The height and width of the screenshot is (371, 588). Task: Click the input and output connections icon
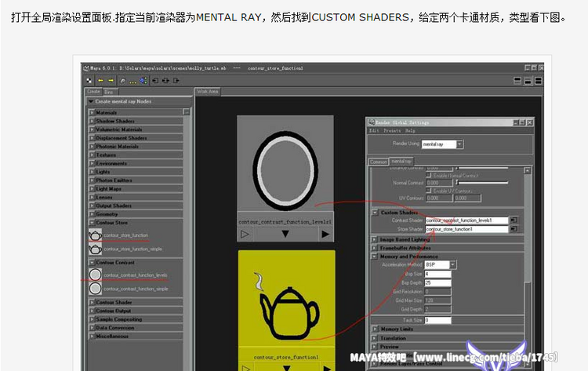coord(165,81)
